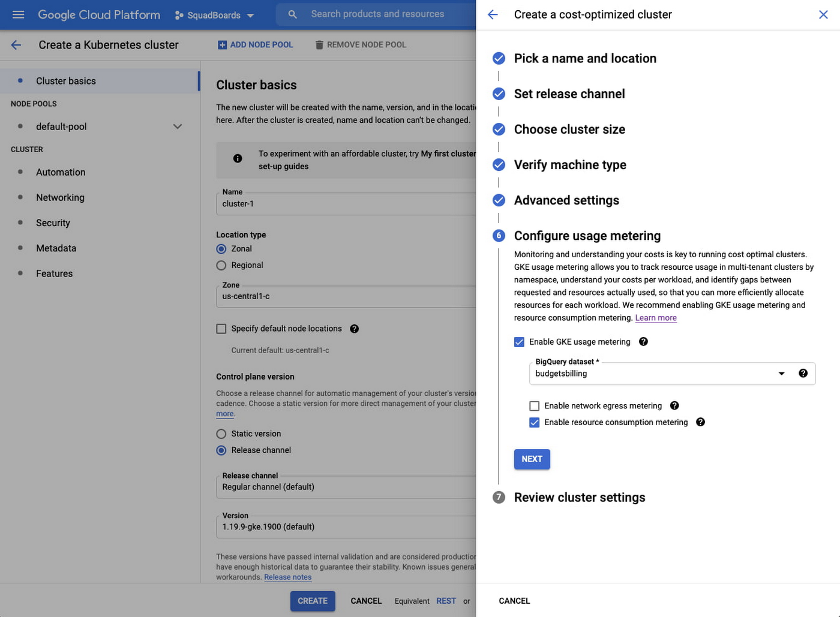Image resolution: width=840 pixels, height=617 pixels.
Task: Click the Name field containing cluster-1
Action: point(346,204)
